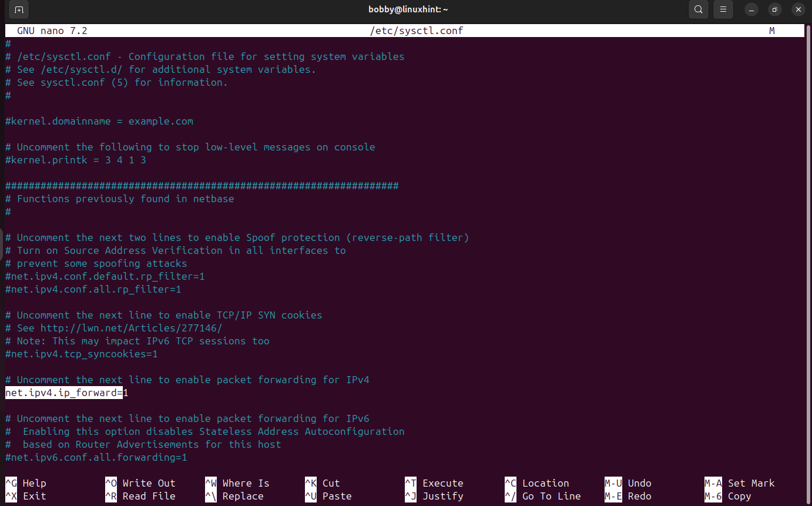This screenshot has height=506, width=812.
Task: Click the M modified indicator in nano header
Action: point(772,31)
